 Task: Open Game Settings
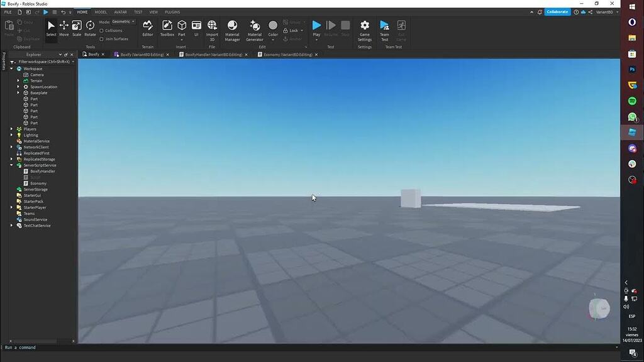[364, 28]
